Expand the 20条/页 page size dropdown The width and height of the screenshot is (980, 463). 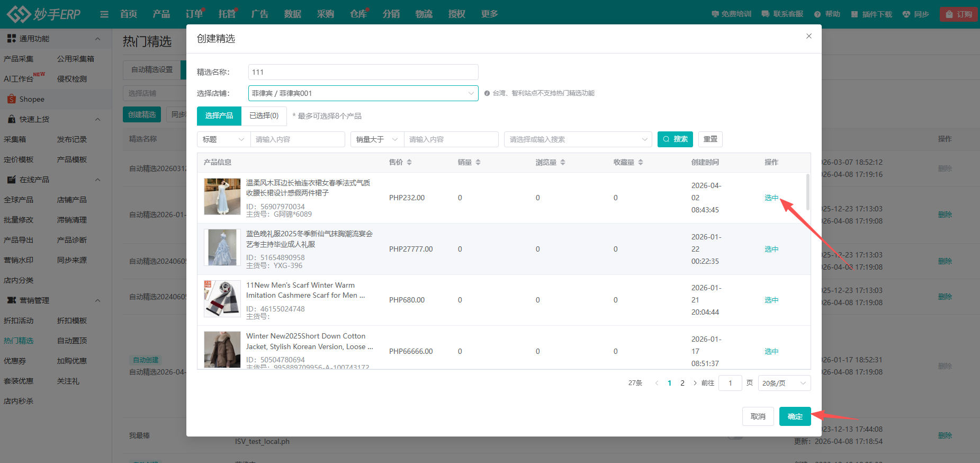point(784,383)
